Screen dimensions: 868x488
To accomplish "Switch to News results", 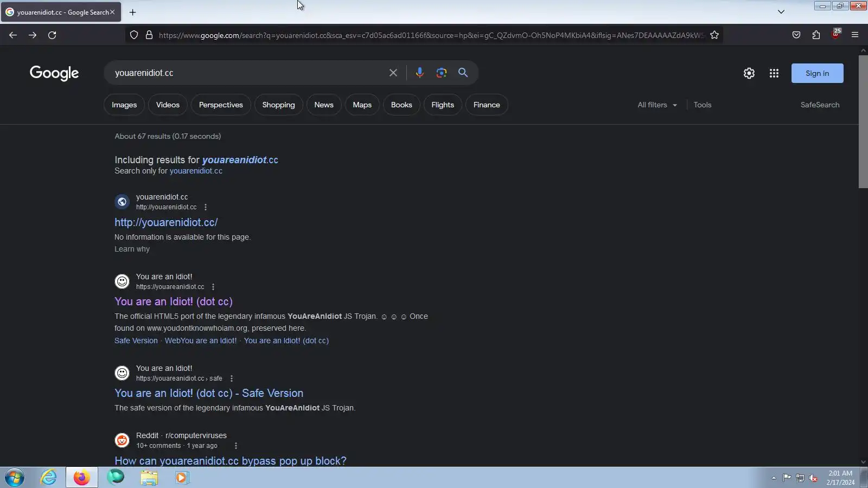I will [x=324, y=105].
